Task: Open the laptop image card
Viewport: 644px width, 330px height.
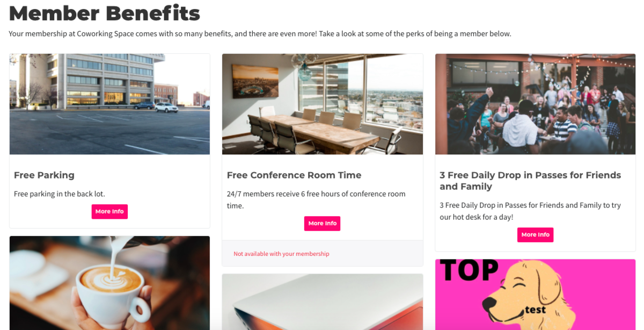Action: coord(322,302)
